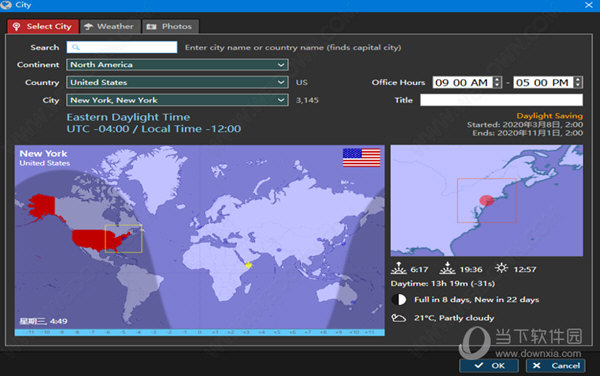Viewport: 600px width, 376px height.
Task: Open the Photos tab
Action: pyautogui.click(x=170, y=26)
